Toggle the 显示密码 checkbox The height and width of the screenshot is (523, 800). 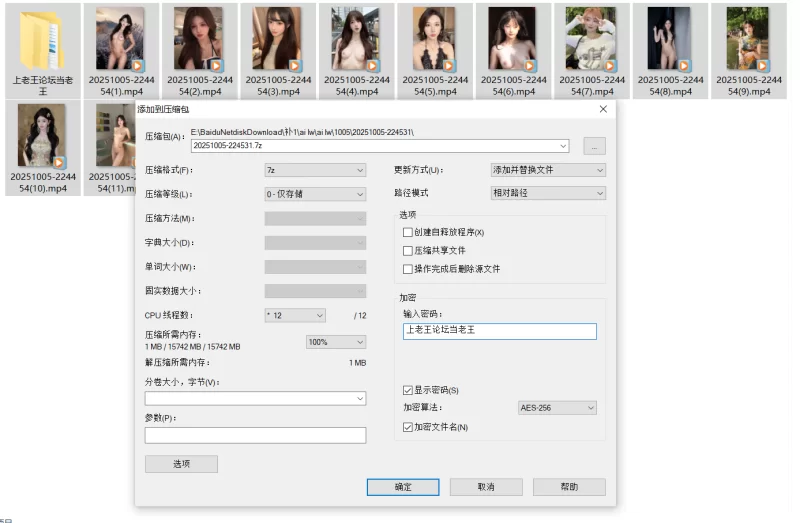407,390
